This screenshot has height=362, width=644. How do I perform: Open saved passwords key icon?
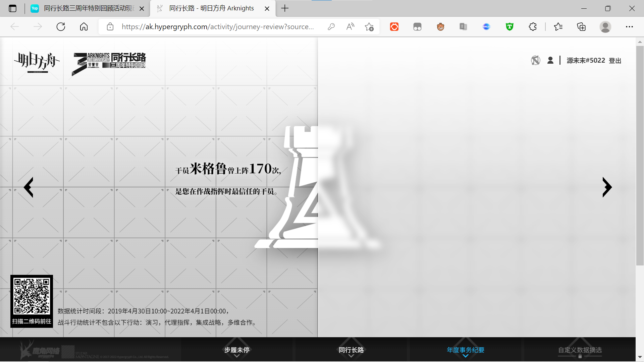(x=331, y=27)
